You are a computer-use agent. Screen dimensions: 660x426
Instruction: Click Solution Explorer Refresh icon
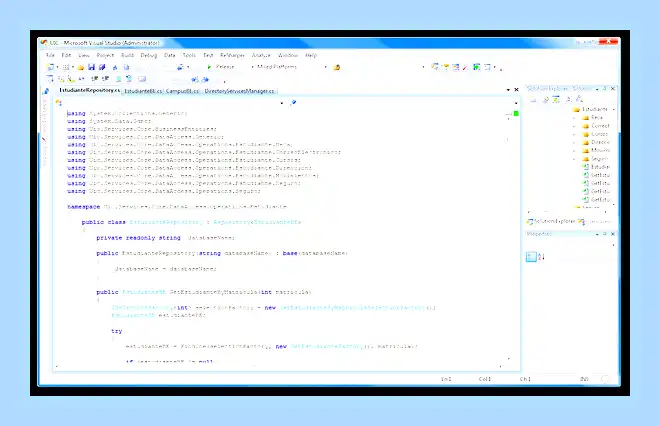tap(556, 99)
